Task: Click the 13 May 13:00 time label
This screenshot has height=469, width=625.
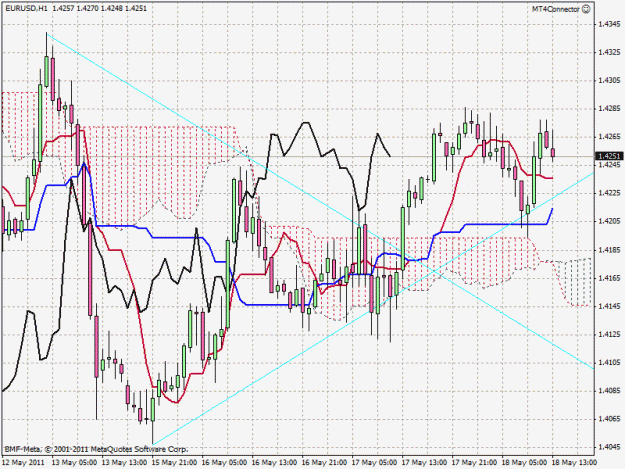Action: coord(124,462)
